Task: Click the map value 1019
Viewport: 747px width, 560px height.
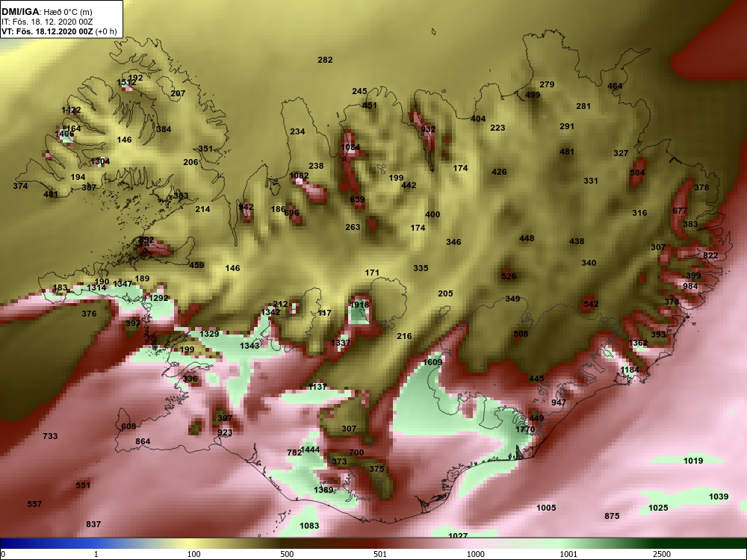Action: [693, 461]
